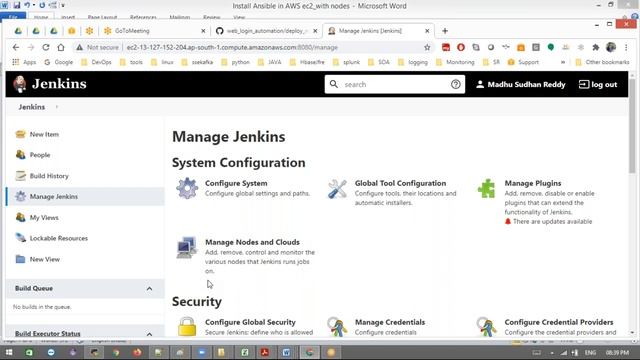Image resolution: width=640 pixels, height=360 pixels.
Task: Open the DevOps bookmarks folder
Action: click(96, 62)
